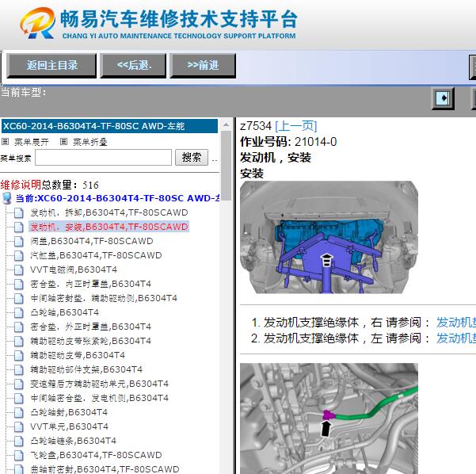Open tree item 密合垫，内正时罩盖,B6304T4
This screenshot has height=474, width=476.
point(91,284)
